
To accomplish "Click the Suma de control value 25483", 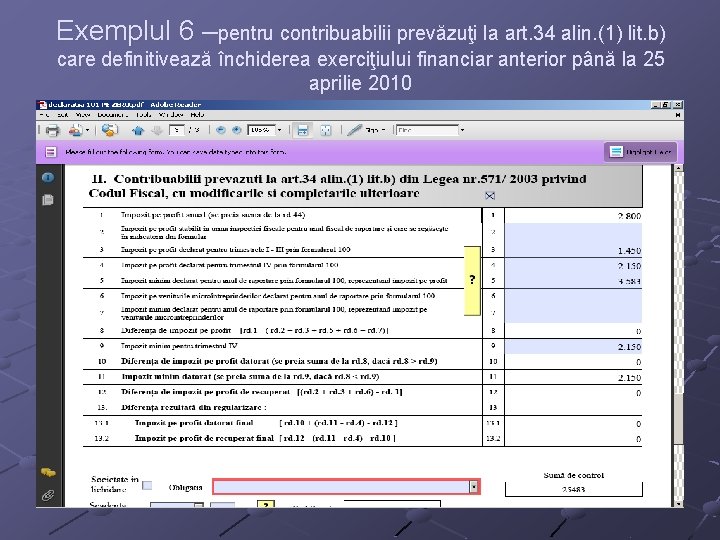I will (573, 489).
